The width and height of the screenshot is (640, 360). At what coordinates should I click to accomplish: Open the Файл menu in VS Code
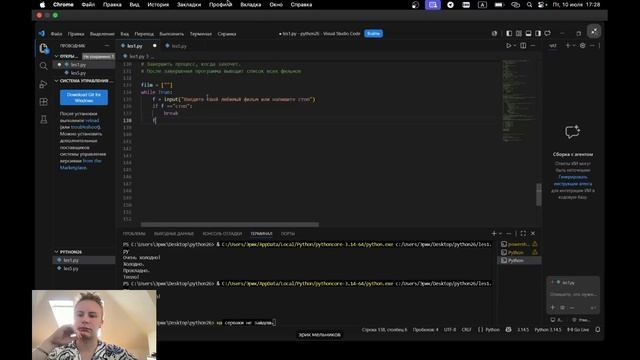(x=56, y=34)
